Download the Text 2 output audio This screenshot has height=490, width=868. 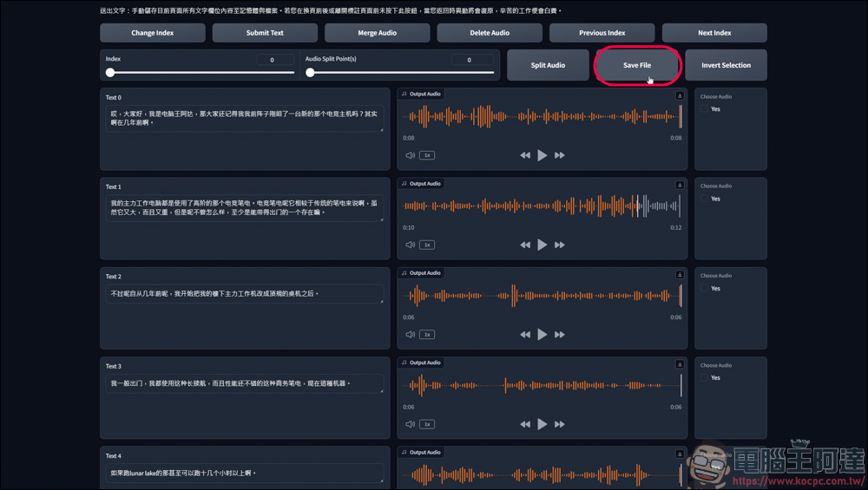(680, 274)
